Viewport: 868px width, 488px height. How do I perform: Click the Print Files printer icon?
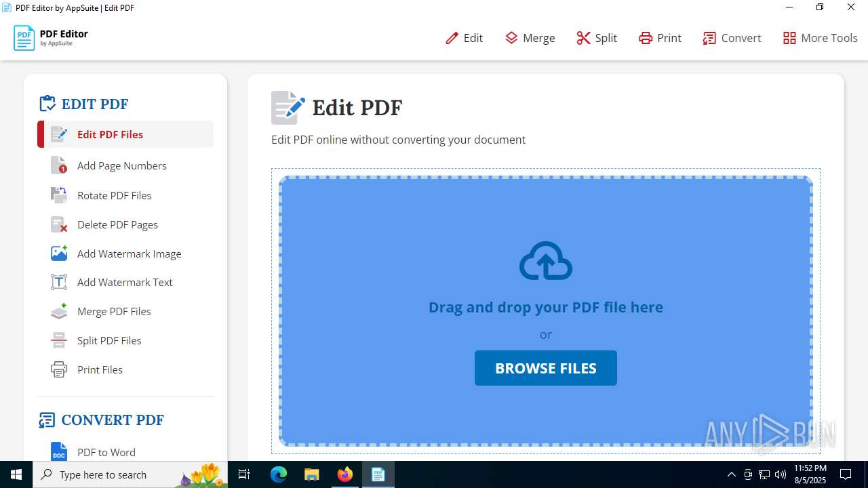pyautogui.click(x=59, y=369)
